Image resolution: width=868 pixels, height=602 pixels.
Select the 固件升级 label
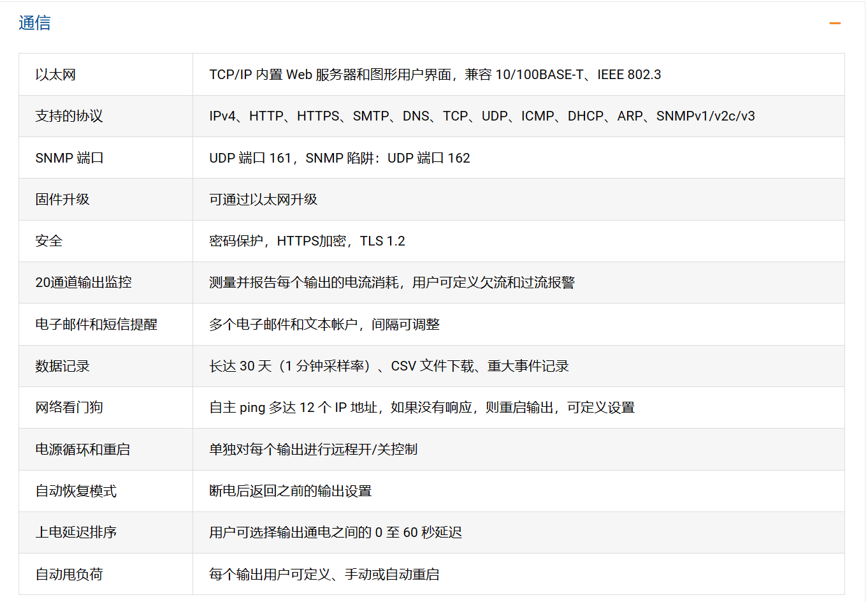(x=62, y=200)
